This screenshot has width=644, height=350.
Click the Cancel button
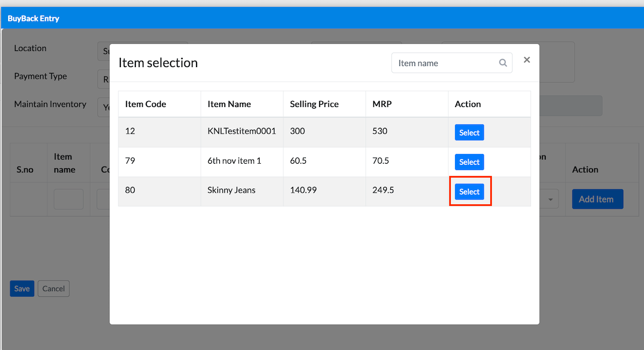click(x=53, y=288)
